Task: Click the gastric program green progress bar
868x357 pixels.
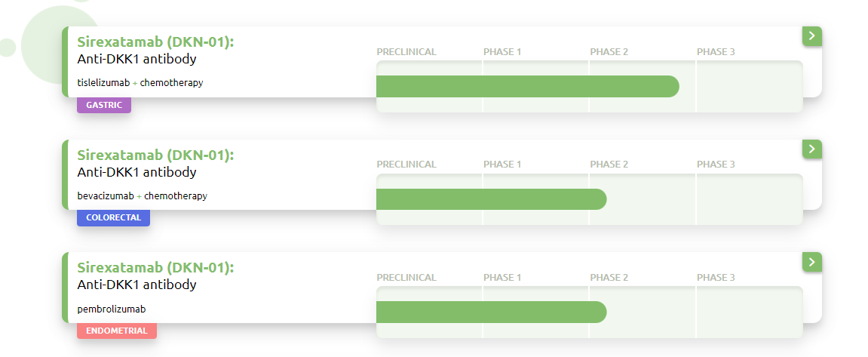Action: (527, 87)
